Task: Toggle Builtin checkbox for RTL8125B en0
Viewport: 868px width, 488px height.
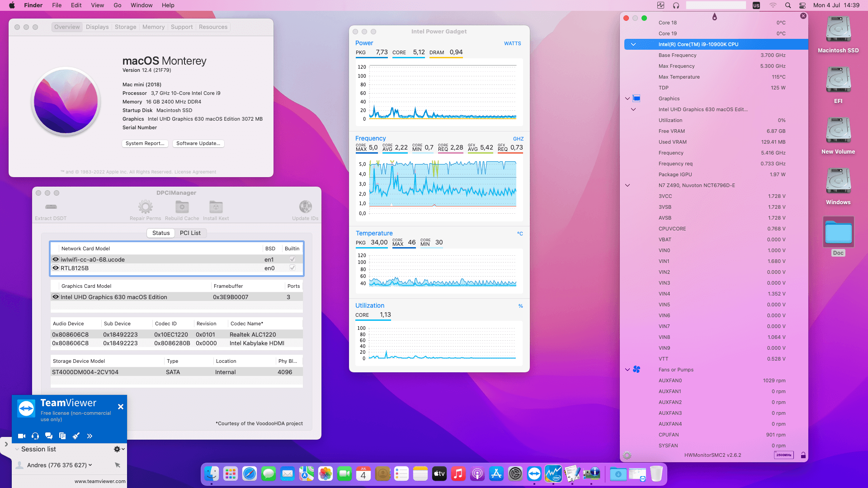Action: point(292,268)
